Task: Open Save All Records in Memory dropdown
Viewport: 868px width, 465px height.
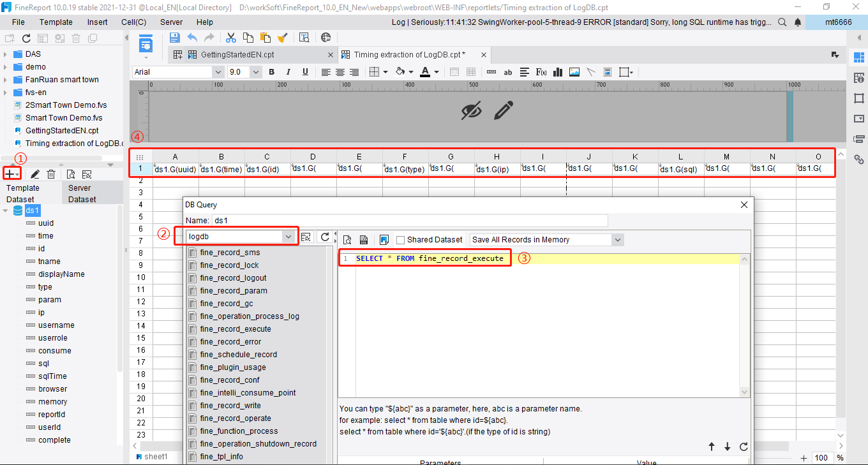Action: [617, 240]
